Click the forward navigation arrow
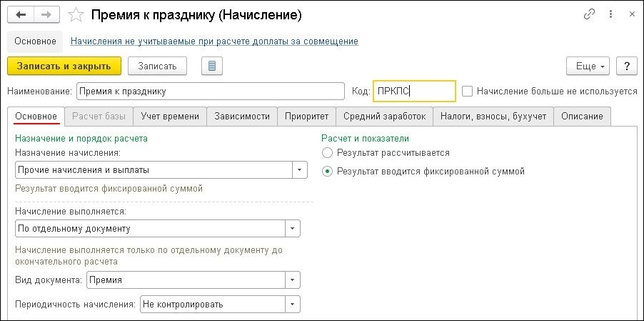Screen dimensions: 644x321 [47, 14]
